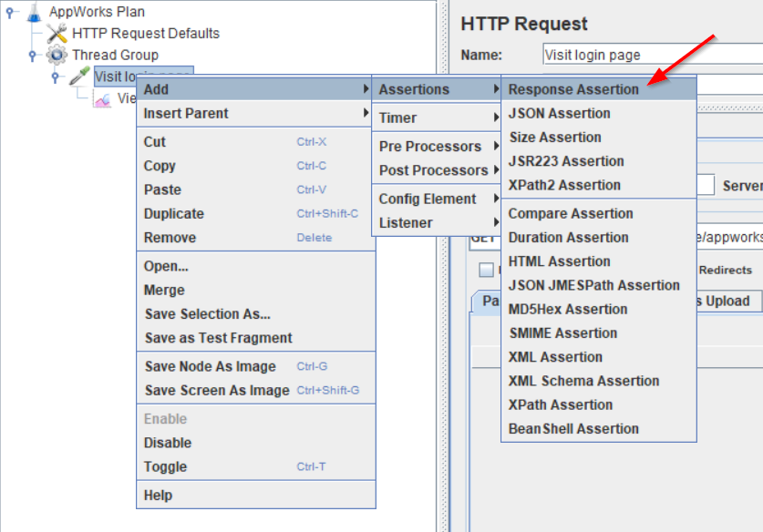Choose JSON Assertion in the assertions list
Screen dimensions: 763x532
tap(559, 114)
